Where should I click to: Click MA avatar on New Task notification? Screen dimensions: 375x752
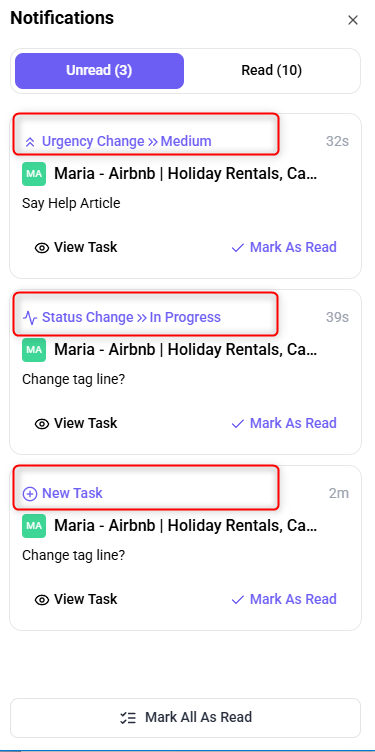pyautogui.click(x=34, y=526)
